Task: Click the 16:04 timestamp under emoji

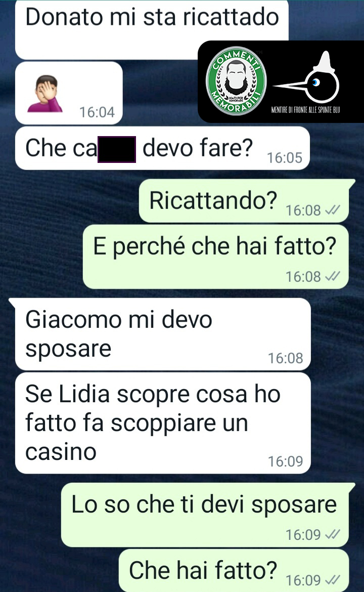Action: tap(97, 112)
